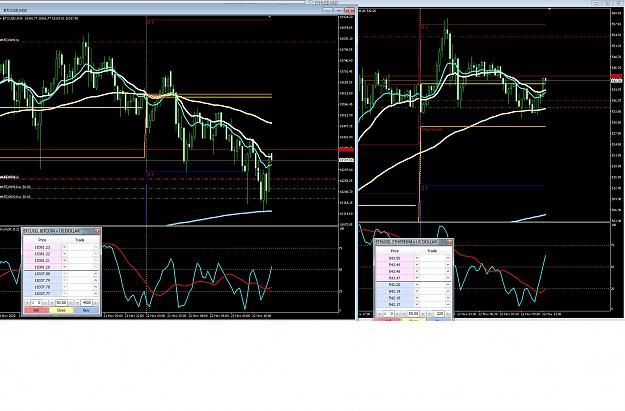Viewport: 625px width, 411px height.
Task: Click the arrow beside the price in the 540.50 row
Action: pyautogui.click(x=417, y=258)
